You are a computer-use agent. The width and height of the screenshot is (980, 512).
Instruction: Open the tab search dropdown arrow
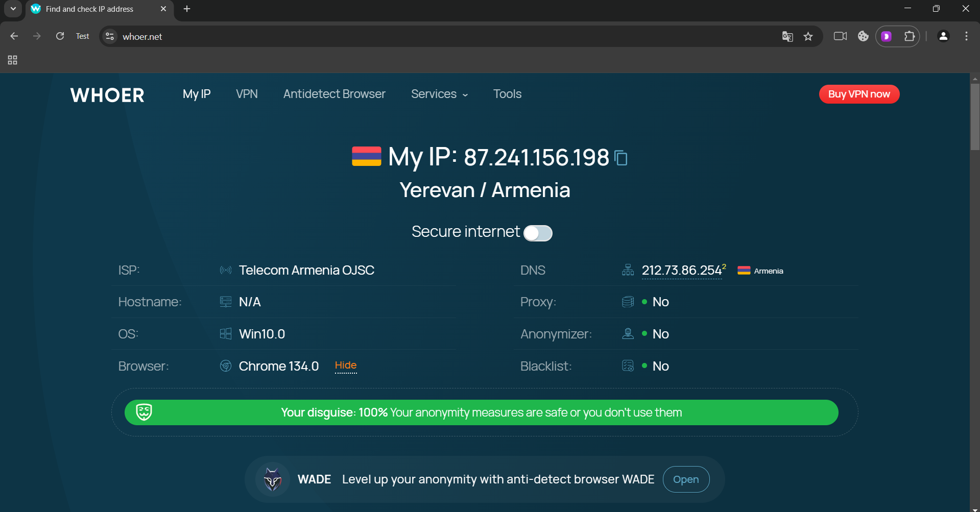[13, 9]
